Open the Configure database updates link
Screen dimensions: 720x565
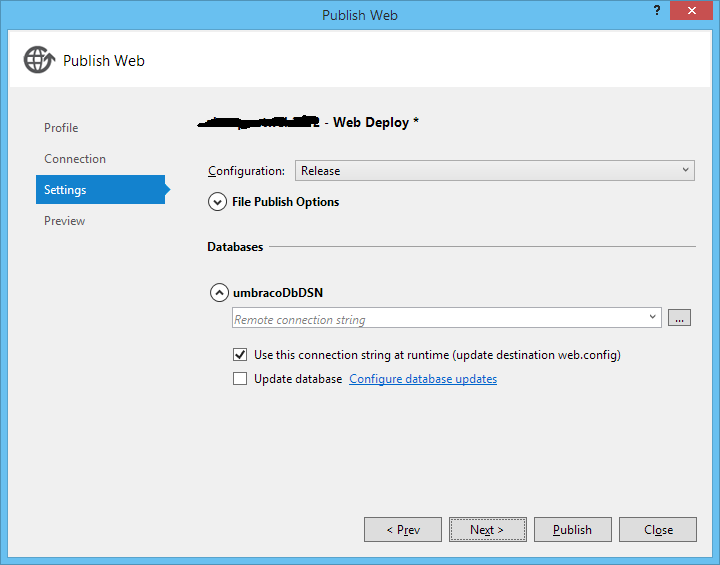[422, 379]
